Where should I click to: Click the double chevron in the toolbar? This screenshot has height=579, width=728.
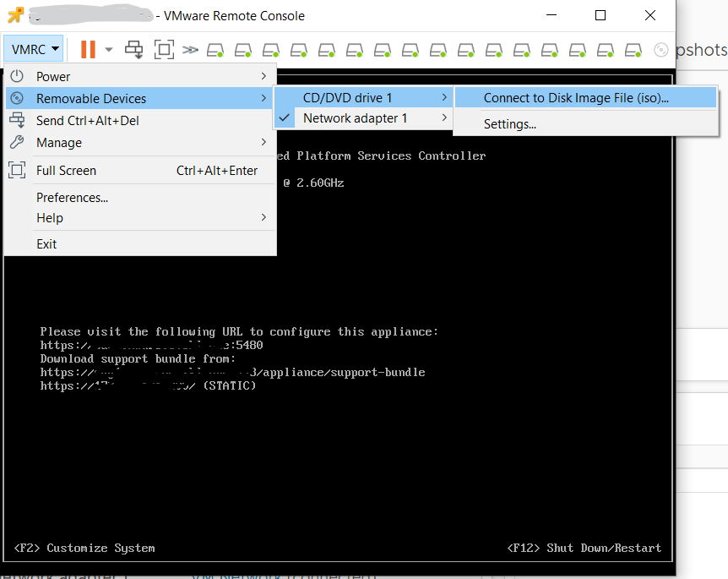coord(190,49)
